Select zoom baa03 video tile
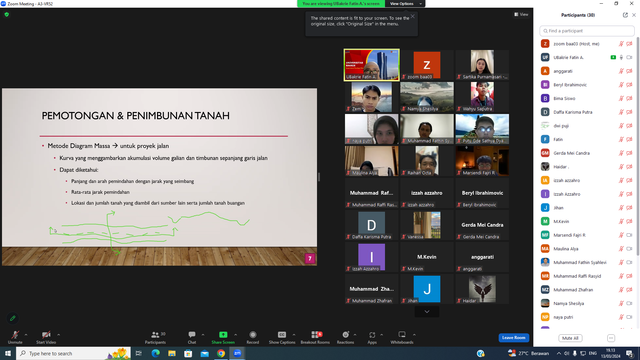This screenshot has height=360, width=640. point(427,65)
